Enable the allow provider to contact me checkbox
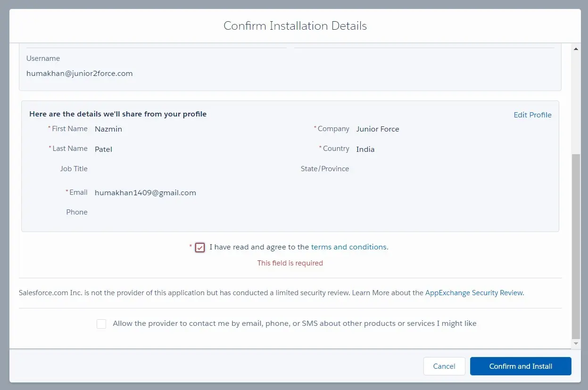 pos(101,324)
